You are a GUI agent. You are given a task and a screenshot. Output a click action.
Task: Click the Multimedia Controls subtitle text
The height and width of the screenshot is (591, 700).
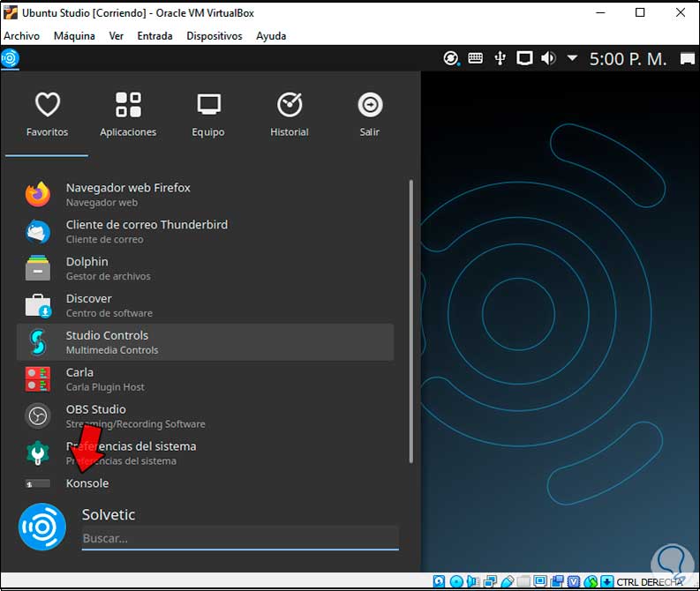click(112, 350)
